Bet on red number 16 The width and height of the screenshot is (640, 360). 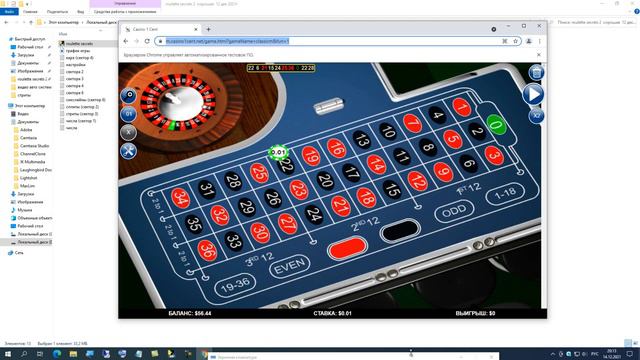click(336, 149)
